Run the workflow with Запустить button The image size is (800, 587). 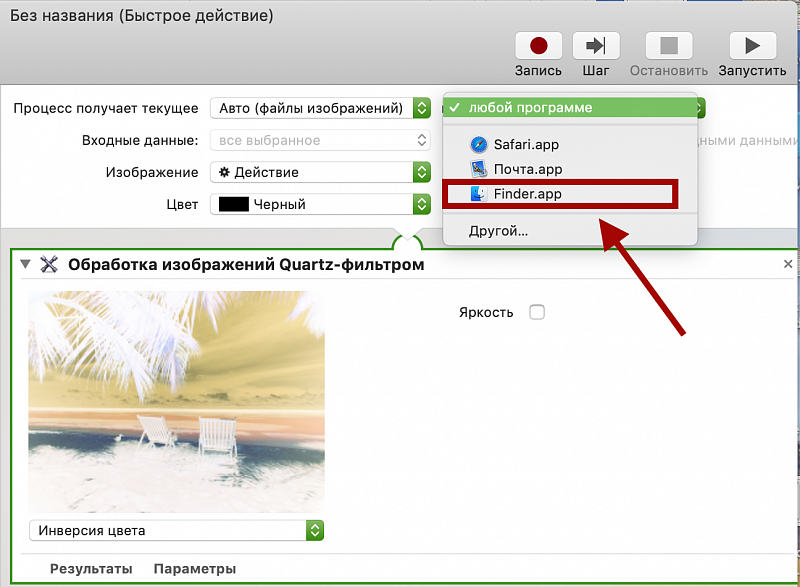[x=753, y=46]
